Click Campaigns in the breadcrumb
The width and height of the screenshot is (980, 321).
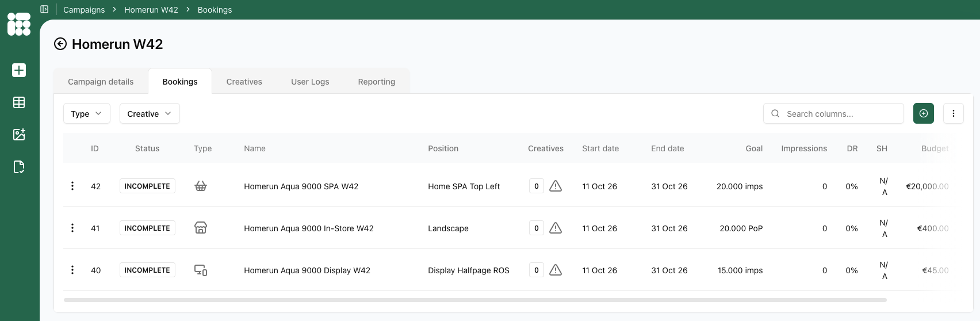[x=84, y=10]
